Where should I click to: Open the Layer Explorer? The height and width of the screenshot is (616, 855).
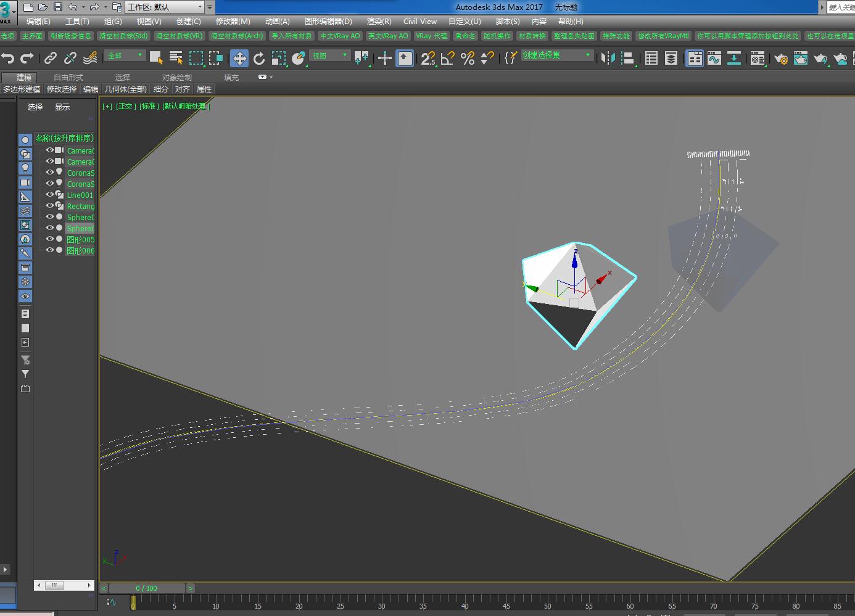[x=671, y=58]
